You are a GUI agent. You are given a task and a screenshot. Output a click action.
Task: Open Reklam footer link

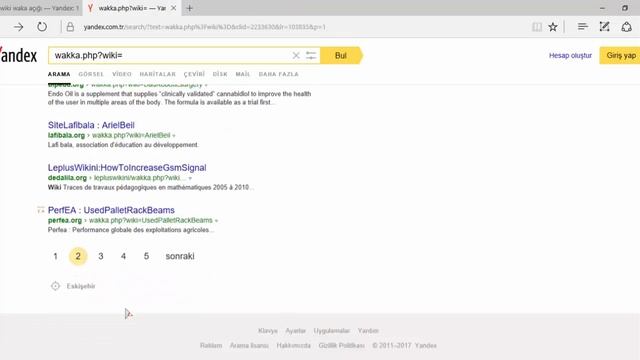pos(211,345)
